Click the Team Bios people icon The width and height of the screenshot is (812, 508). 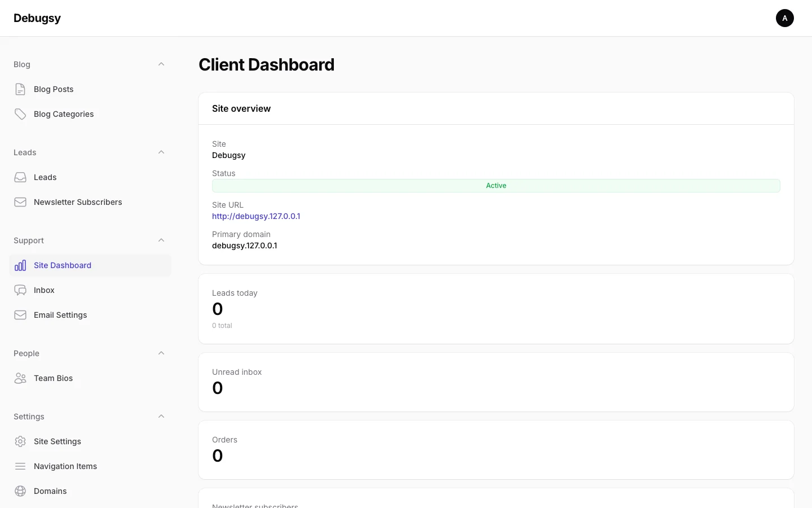coord(20,378)
